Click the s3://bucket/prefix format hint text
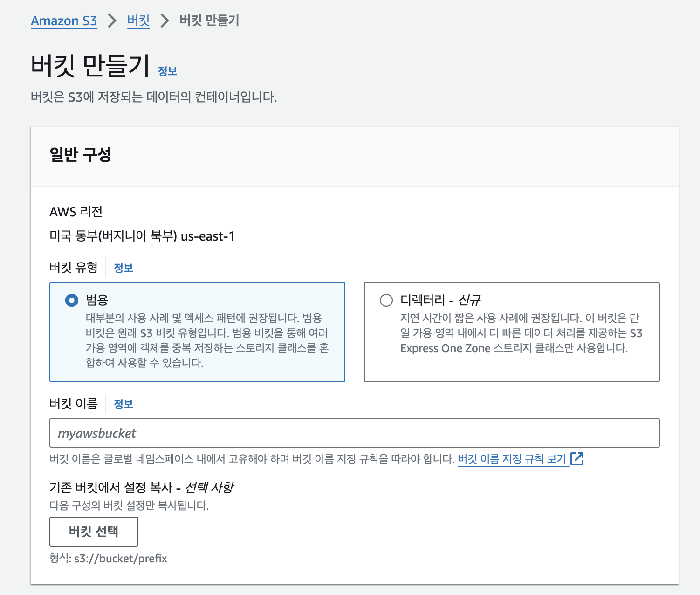Screen dimensions: 700x595 121,559
